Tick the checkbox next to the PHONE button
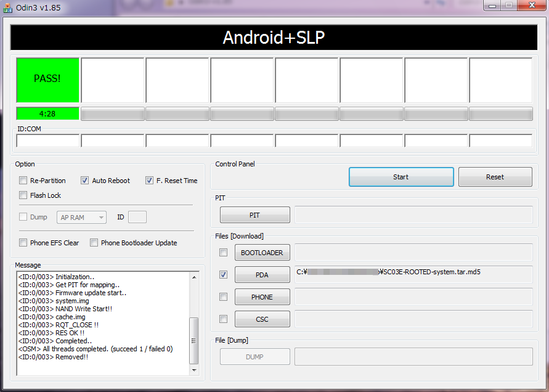Image resolution: width=549 pixels, height=392 pixels. coord(223,296)
